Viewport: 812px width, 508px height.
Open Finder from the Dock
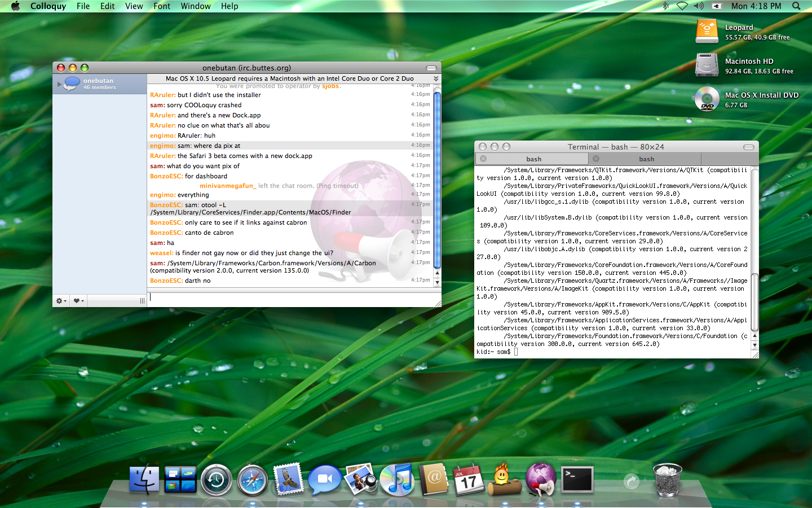pyautogui.click(x=144, y=479)
